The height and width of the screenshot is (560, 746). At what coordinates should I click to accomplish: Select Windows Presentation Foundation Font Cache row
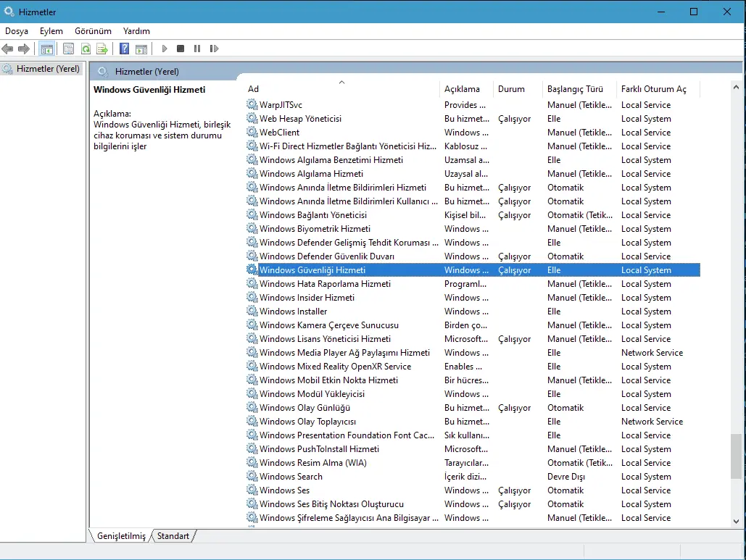pos(473,435)
